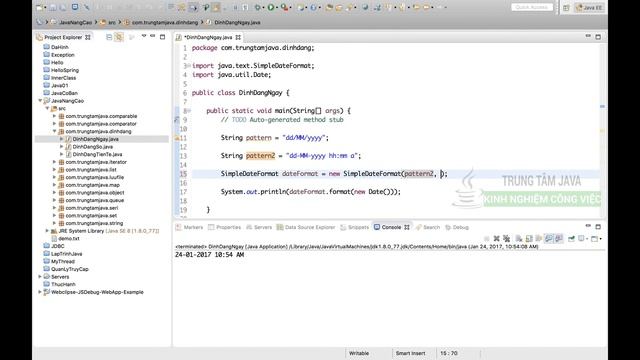Click task marker on line 9
Screen dimensions: 640x360
click(177, 120)
